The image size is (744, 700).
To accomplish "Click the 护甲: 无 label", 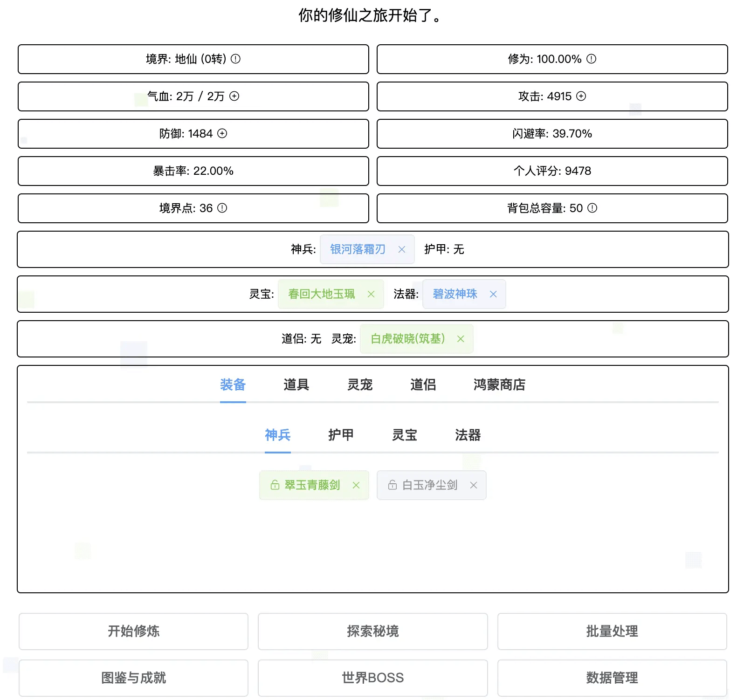I will coord(444,249).
